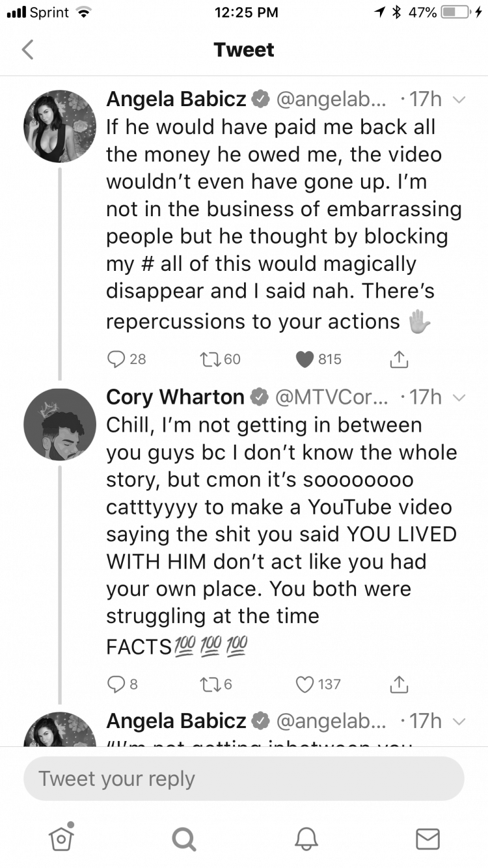Open Cory Wharton's profile name link

tap(175, 397)
